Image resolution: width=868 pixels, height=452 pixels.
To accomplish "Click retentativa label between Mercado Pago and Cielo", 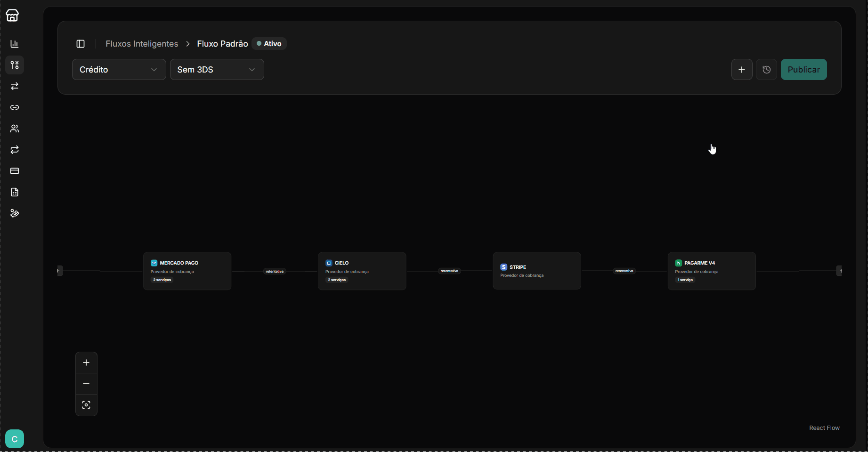I will tap(275, 271).
